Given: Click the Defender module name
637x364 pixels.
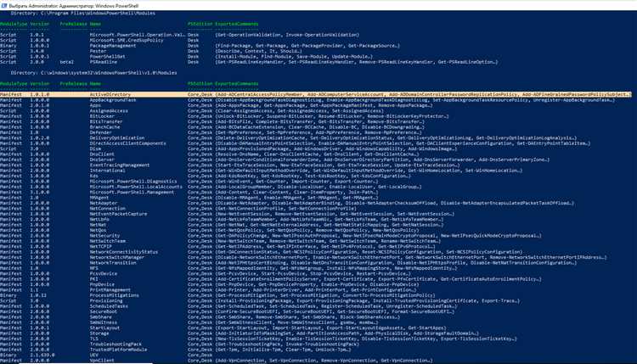Looking at the screenshot, I should coord(101,132).
